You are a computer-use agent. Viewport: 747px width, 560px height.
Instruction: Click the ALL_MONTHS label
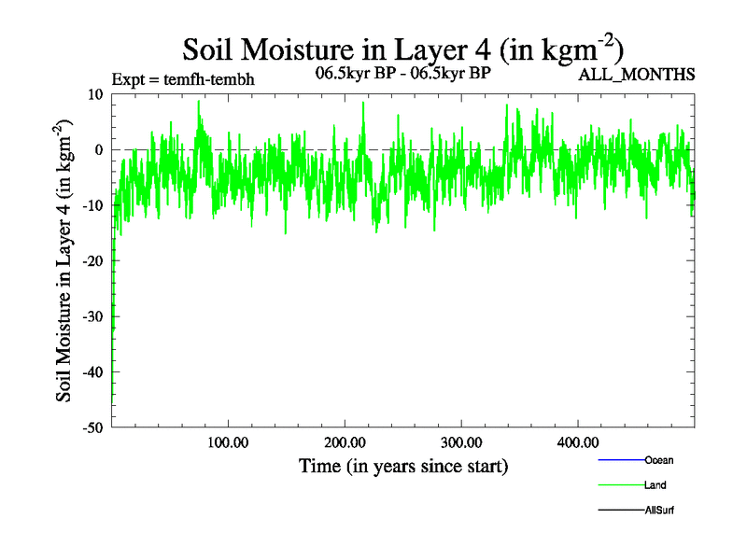point(637,75)
